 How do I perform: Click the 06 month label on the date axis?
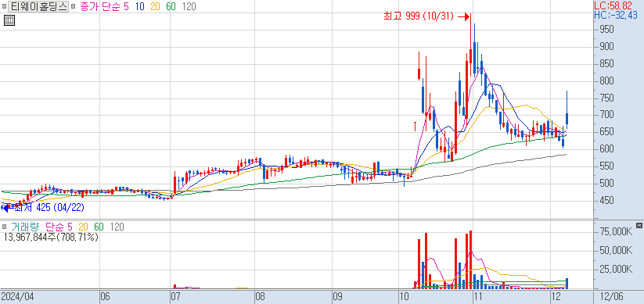pyautogui.click(x=106, y=296)
